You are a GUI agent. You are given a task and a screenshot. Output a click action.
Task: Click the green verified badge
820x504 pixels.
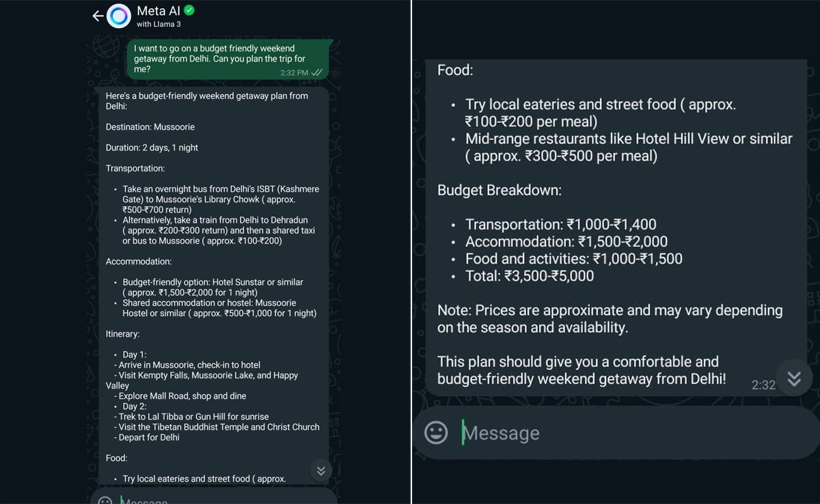[x=190, y=10]
